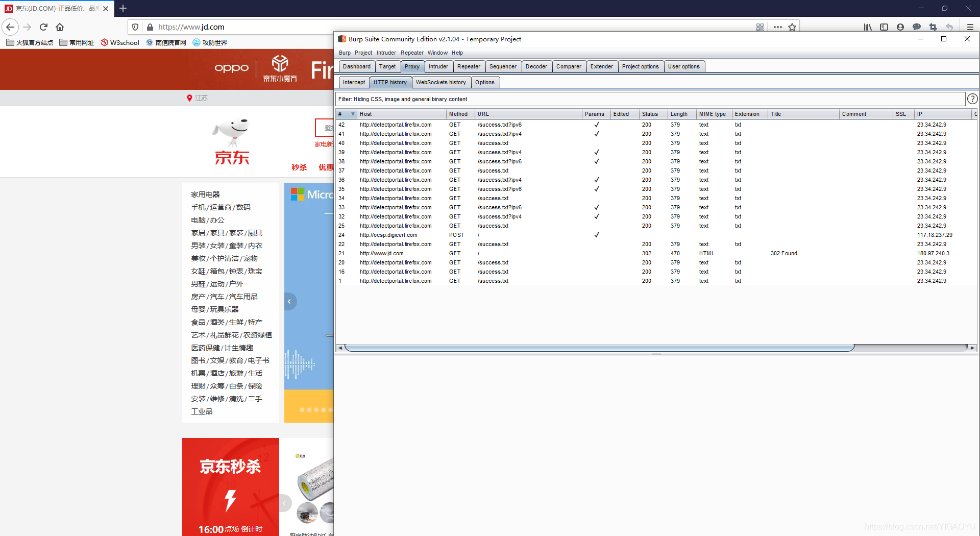Click the Firefox forward arrow button
980x536 pixels.
(x=28, y=27)
